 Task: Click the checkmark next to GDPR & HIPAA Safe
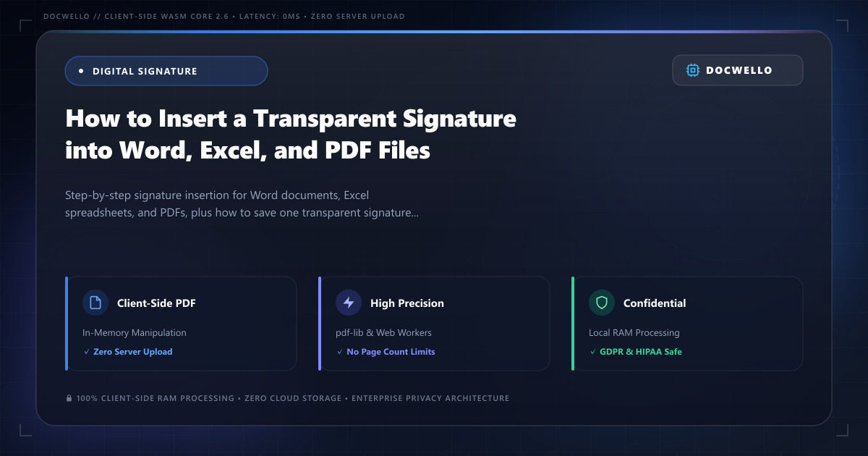(592, 352)
